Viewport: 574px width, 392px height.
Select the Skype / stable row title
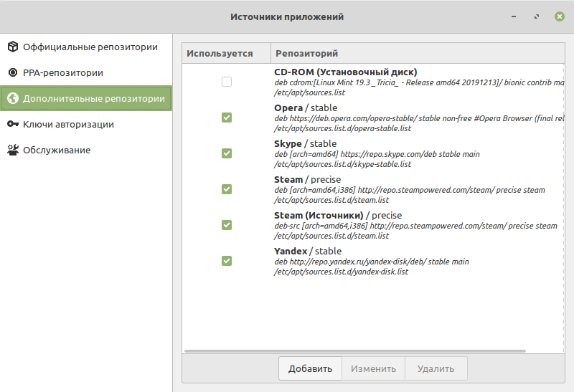pyautogui.click(x=306, y=144)
